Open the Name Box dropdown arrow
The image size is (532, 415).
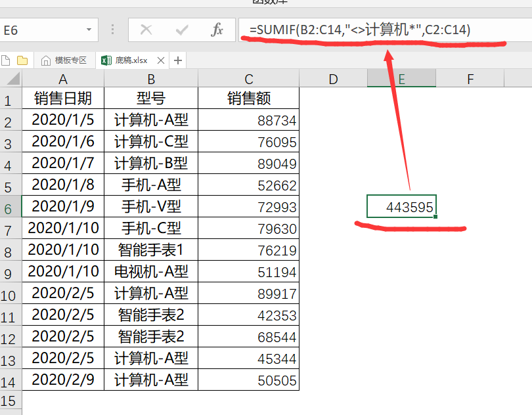[89, 30]
